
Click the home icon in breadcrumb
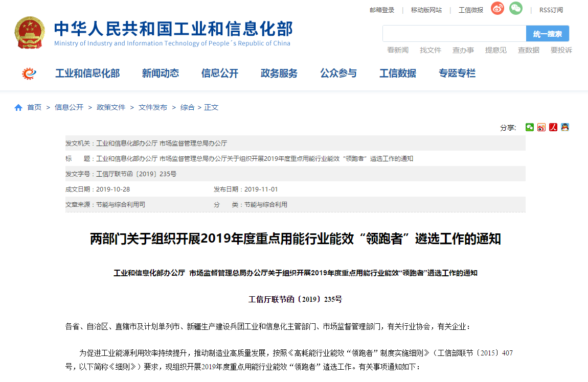[x=18, y=108]
